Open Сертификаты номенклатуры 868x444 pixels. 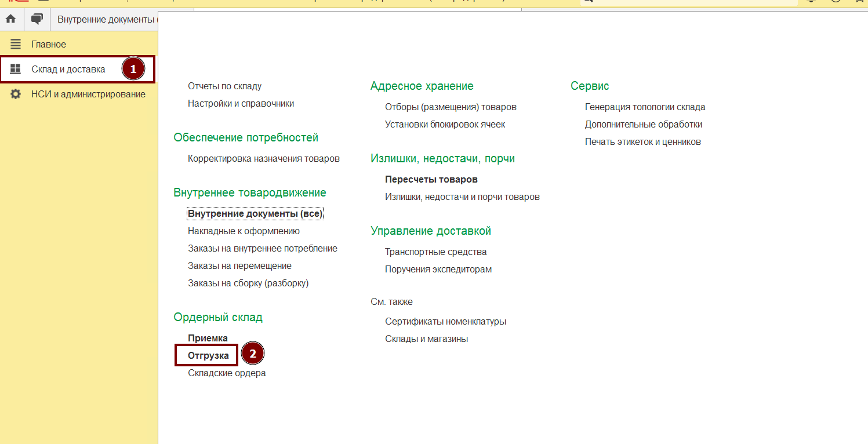click(445, 322)
